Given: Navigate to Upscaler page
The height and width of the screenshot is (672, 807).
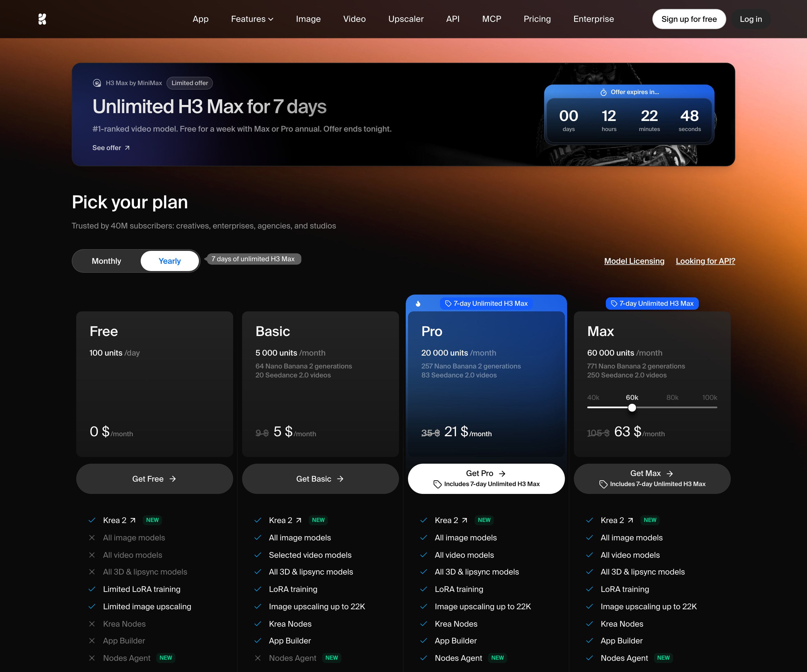Looking at the screenshot, I should click(406, 19).
